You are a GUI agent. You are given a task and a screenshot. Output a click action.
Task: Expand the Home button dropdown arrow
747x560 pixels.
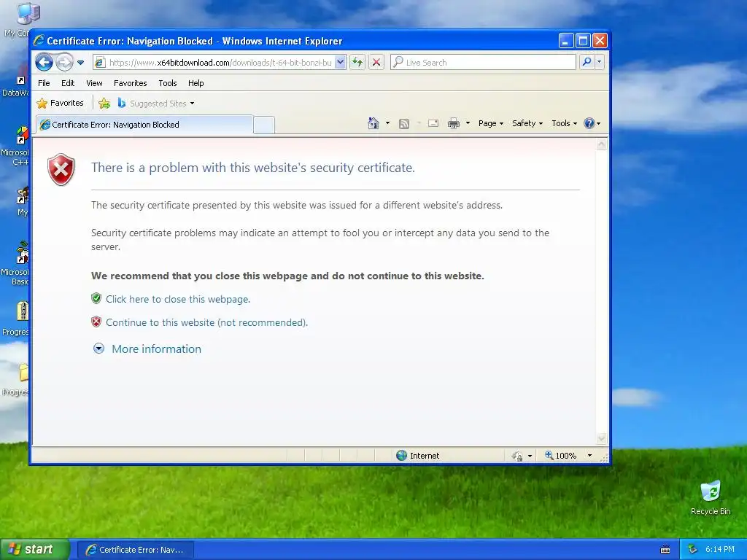(387, 123)
